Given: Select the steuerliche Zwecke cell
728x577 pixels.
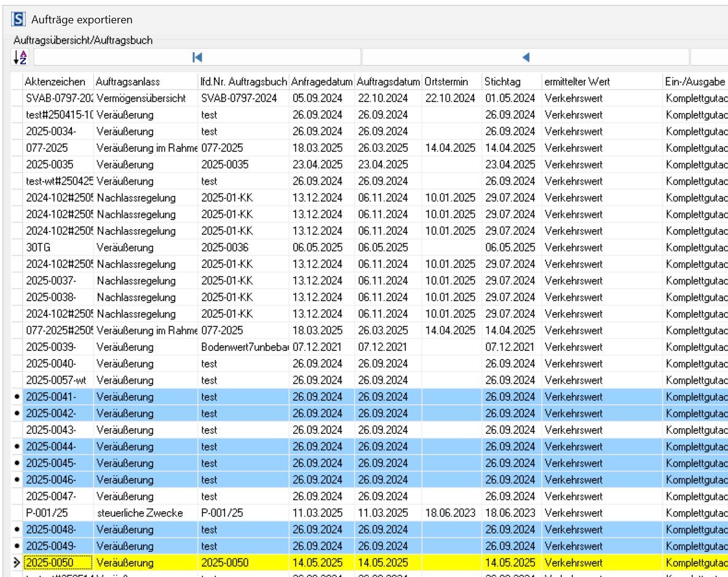Looking at the screenshot, I should coord(146,513).
